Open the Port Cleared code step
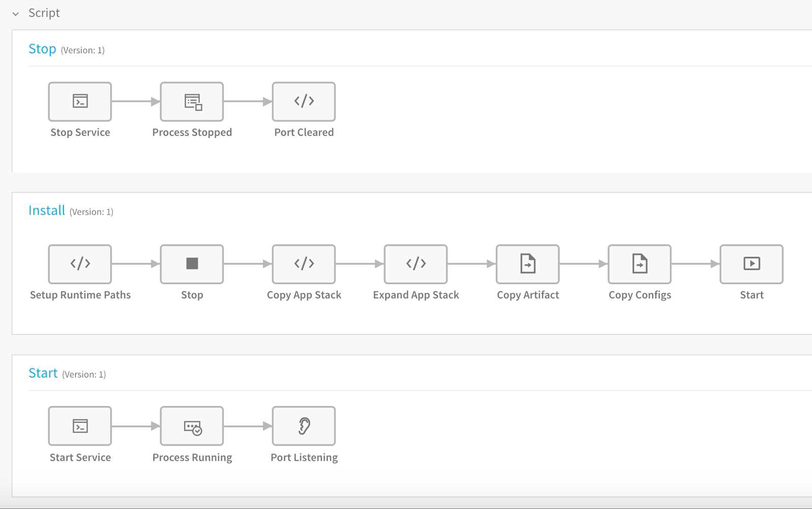The image size is (812, 509). pos(304,101)
